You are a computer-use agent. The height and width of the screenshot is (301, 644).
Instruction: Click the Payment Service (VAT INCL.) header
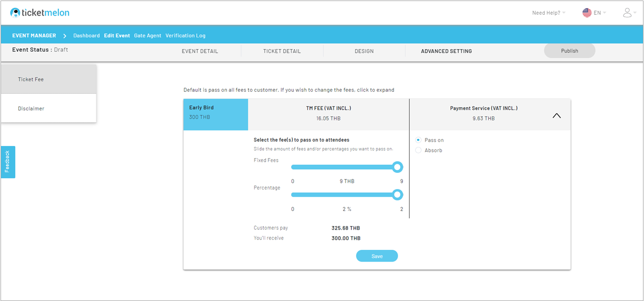tap(484, 108)
